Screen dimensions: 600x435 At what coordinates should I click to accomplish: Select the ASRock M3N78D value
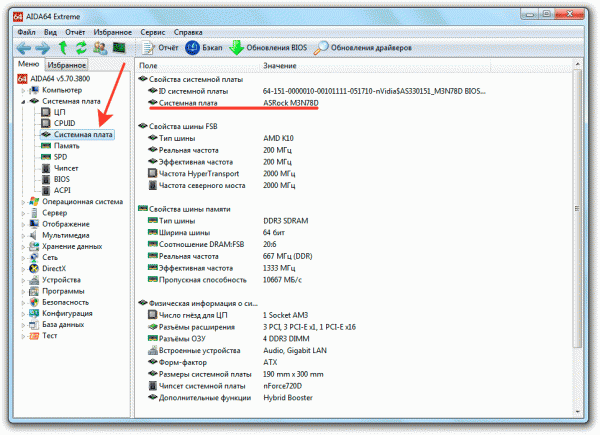point(290,103)
